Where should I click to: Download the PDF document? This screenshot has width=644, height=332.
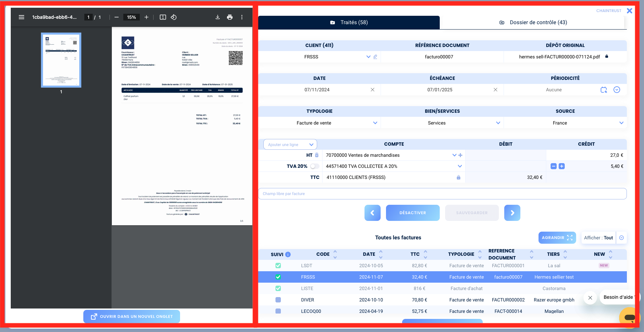pyautogui.click(x=218, y=17)
